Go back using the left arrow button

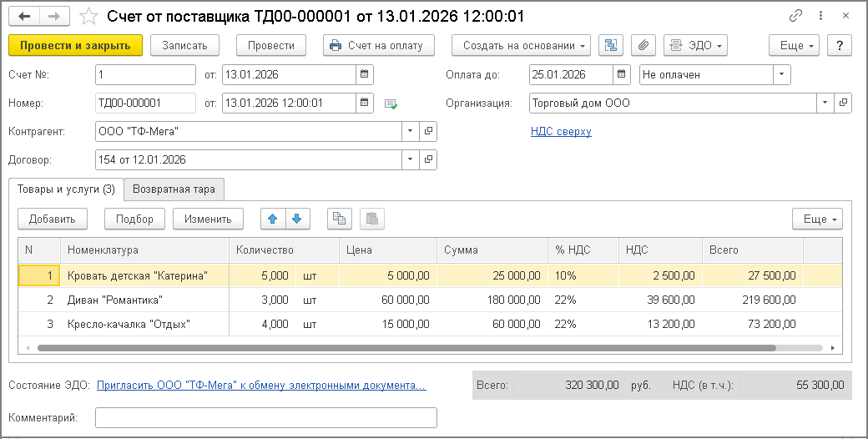pos(24,17)
